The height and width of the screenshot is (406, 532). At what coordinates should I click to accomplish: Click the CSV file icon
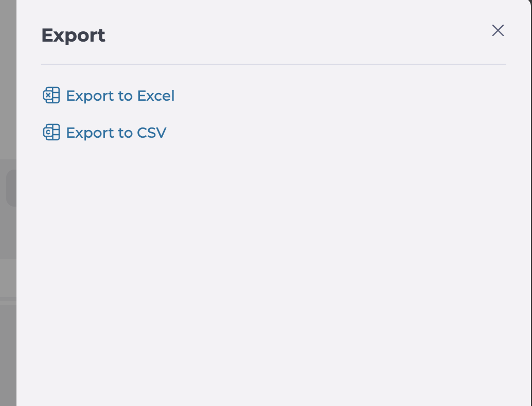click(51, 132)
